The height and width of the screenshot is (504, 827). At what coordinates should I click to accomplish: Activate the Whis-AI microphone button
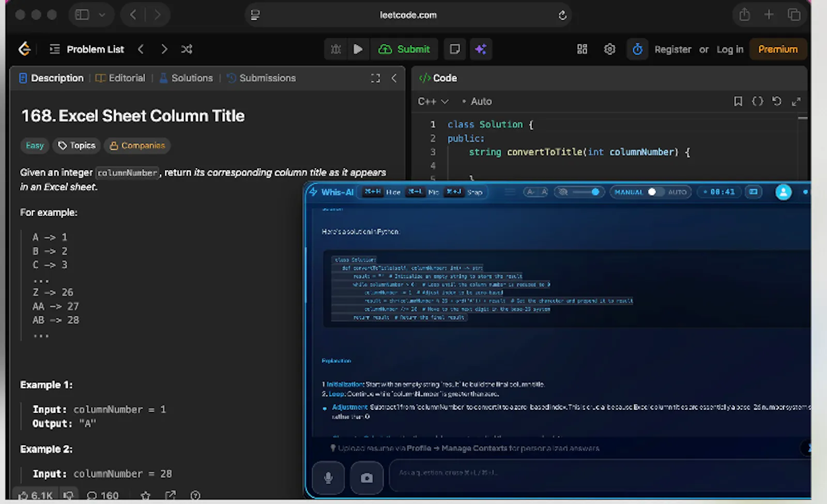tap(328, 478)
